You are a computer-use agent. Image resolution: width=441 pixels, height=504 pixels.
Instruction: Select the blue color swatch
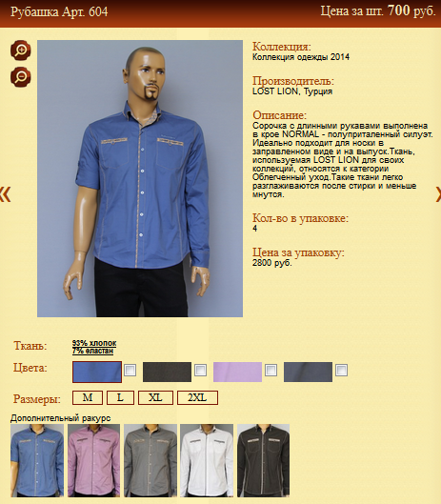[97, 372]
